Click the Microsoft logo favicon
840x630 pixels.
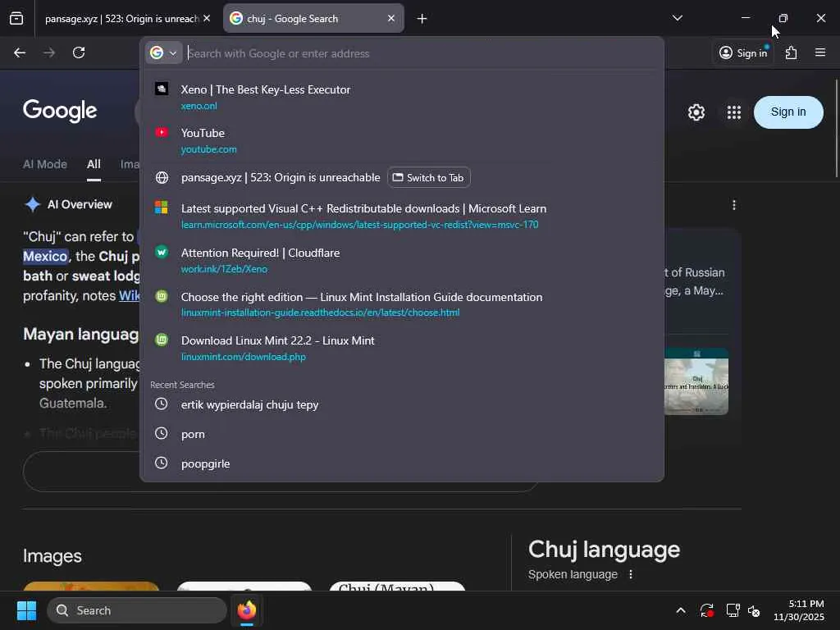162,208
